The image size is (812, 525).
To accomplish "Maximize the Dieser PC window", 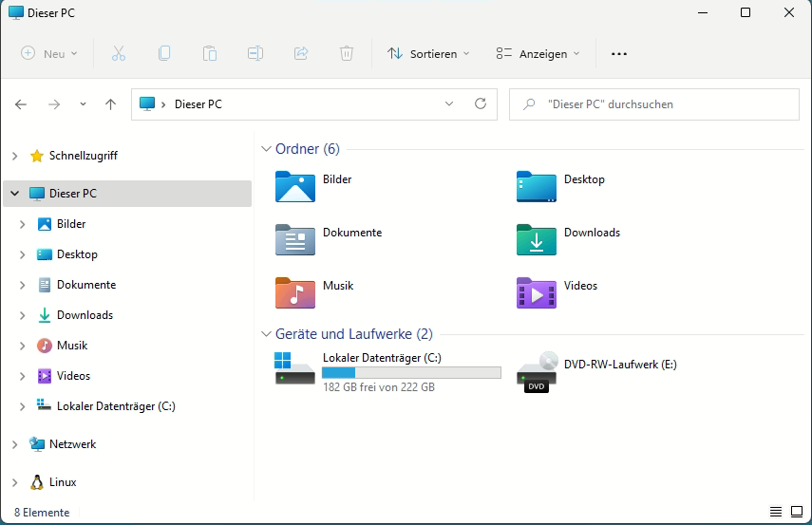I will [746, 12].
